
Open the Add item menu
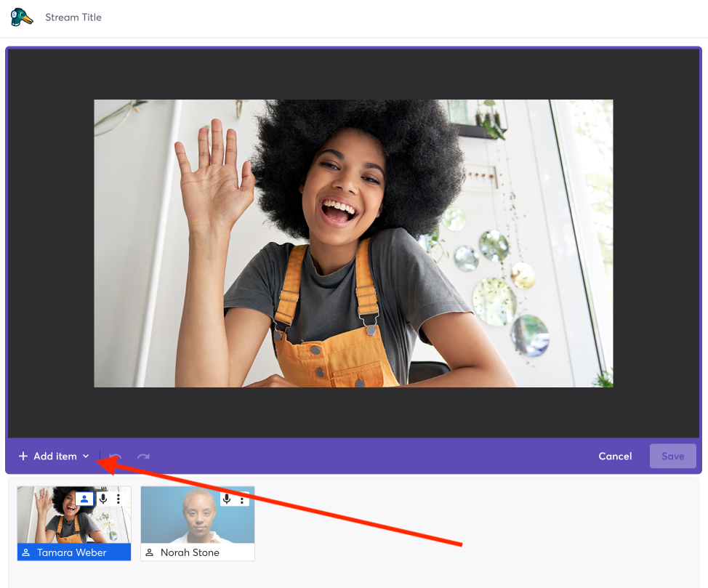tap(54, 456)
